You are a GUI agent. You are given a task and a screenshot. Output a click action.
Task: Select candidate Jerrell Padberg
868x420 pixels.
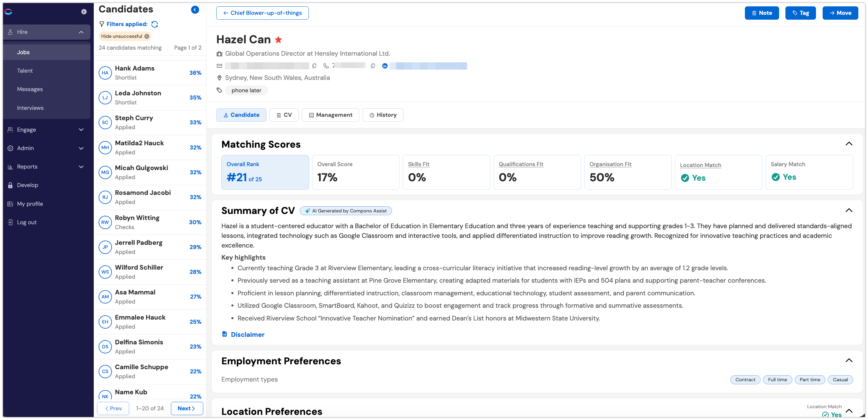(x=150, y=248)
